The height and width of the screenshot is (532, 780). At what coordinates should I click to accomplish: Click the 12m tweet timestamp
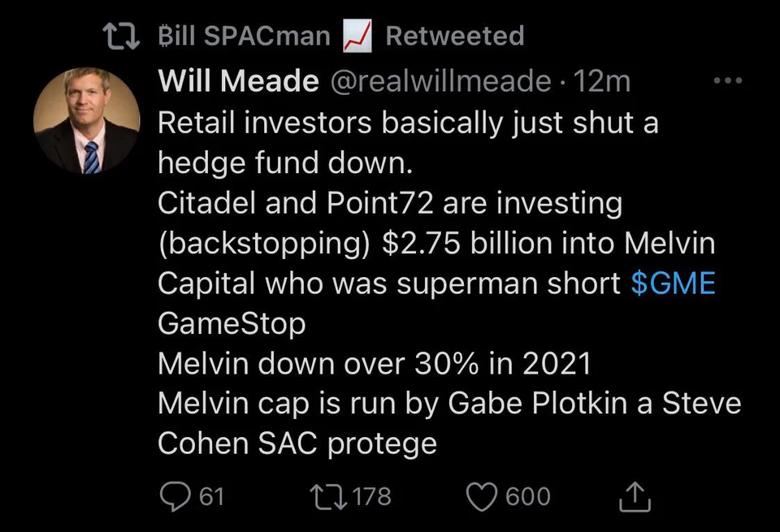pyautogui.click(x=602, y=81)
